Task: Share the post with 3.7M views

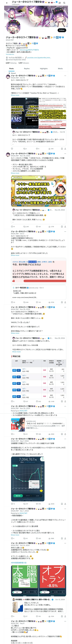Action: point(65,226)
